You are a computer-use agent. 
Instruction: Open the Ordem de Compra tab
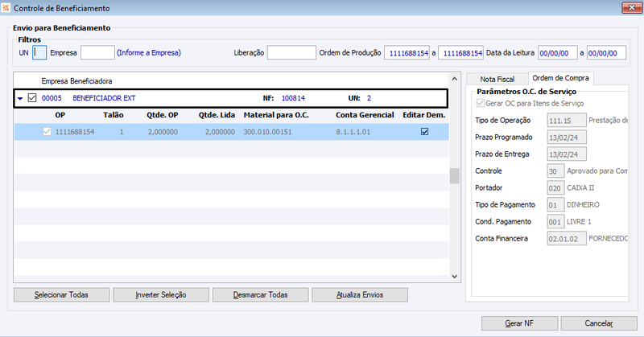(560, 77)
